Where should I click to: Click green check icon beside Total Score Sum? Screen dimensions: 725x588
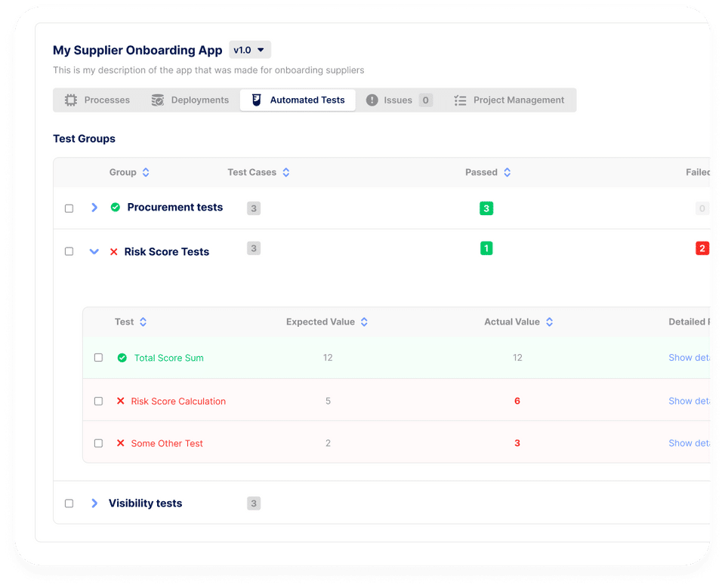(122, 358)
